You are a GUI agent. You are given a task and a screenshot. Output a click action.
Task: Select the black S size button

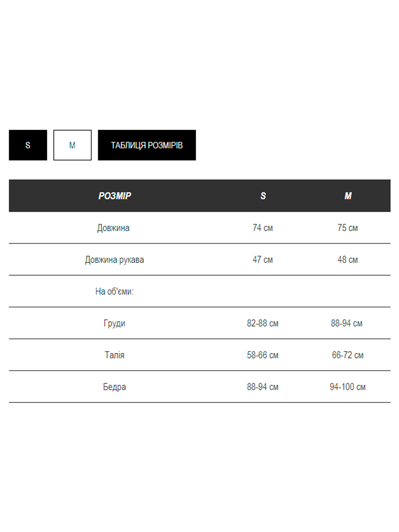point(28,145)
